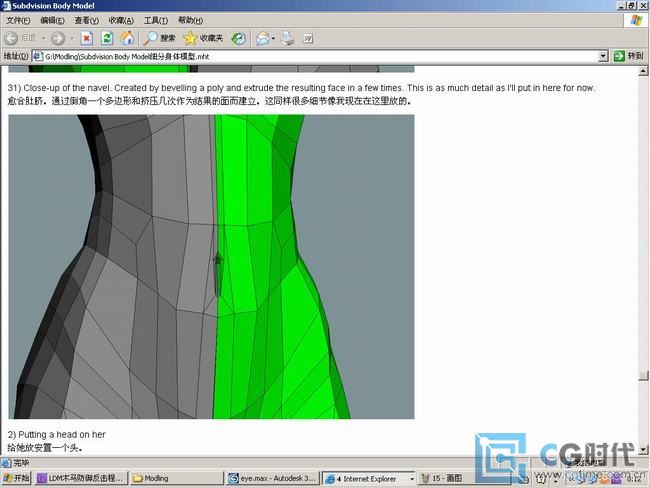This screenshot has height=488, width=650.
Task: Open the 帮助(H) Help menu
Action: tap(190, 20)
